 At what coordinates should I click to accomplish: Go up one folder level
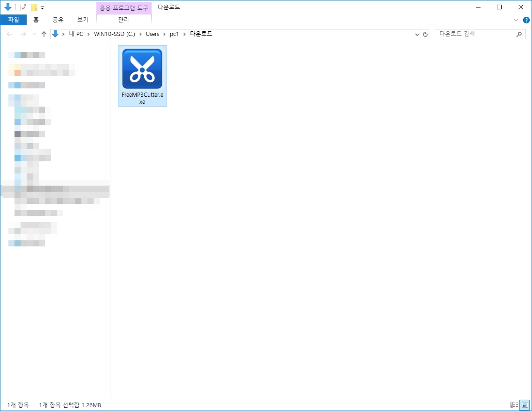point(44,34)
